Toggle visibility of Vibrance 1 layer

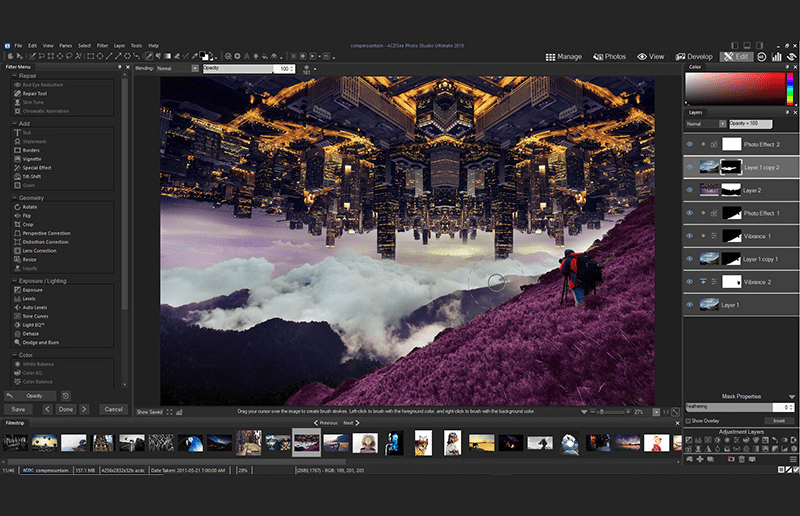coord(690,236)
